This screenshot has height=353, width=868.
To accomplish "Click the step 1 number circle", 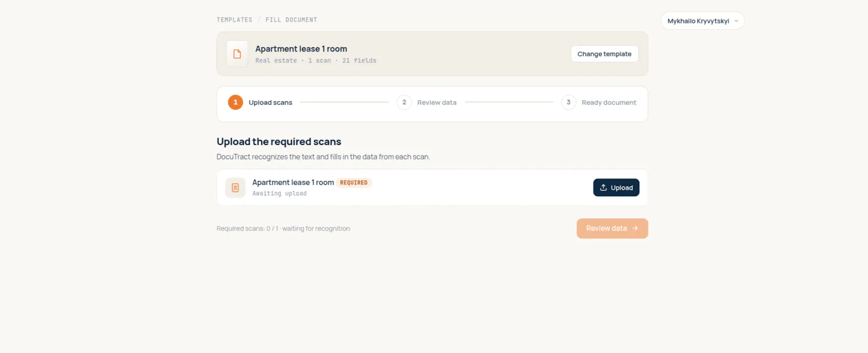I will (235, 102).
